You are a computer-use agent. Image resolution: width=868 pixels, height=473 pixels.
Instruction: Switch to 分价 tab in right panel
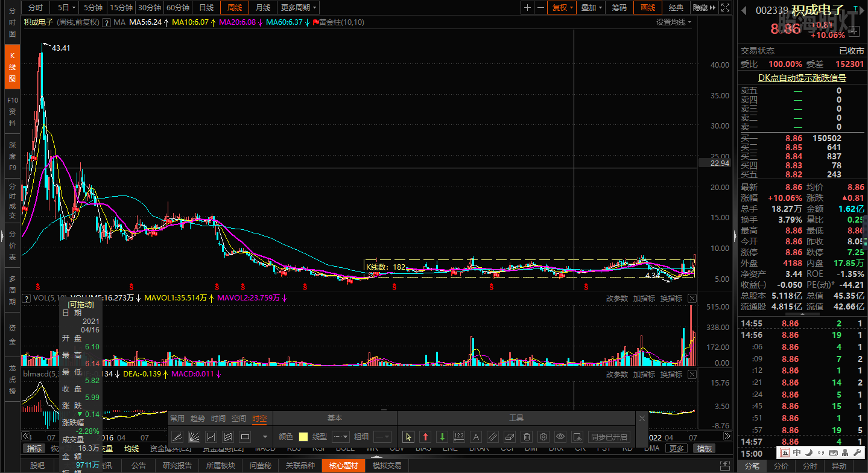pos(781,466)
